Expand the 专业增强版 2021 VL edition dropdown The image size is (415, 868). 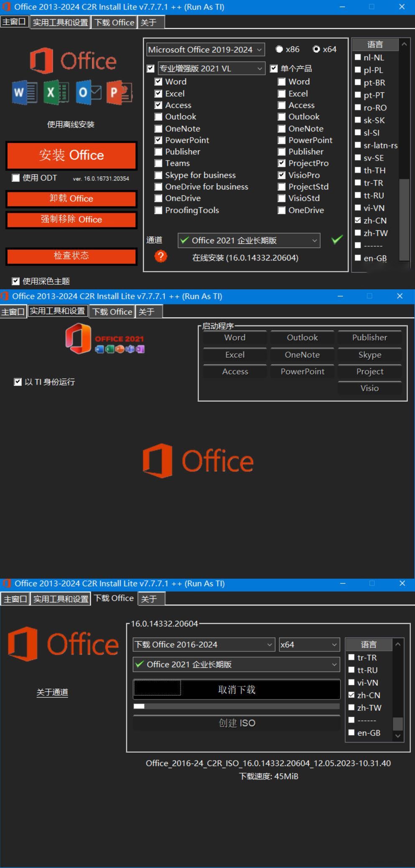click(211, 69)
